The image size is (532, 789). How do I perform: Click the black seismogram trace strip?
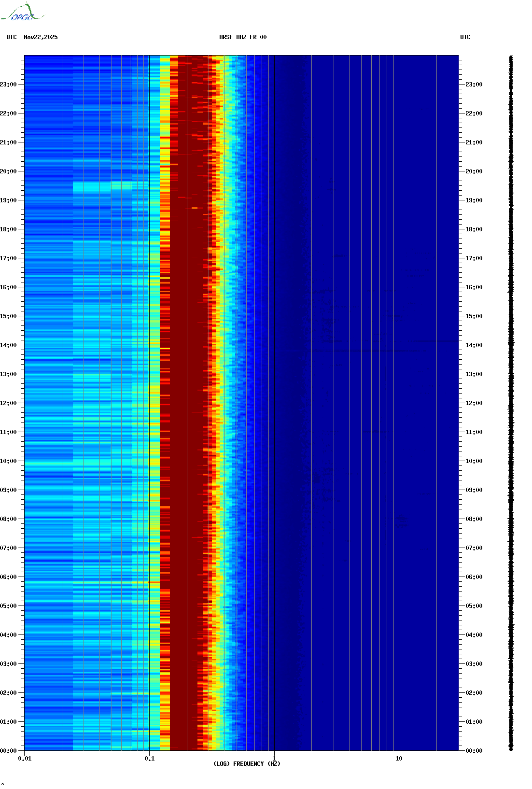pos(511,403)
